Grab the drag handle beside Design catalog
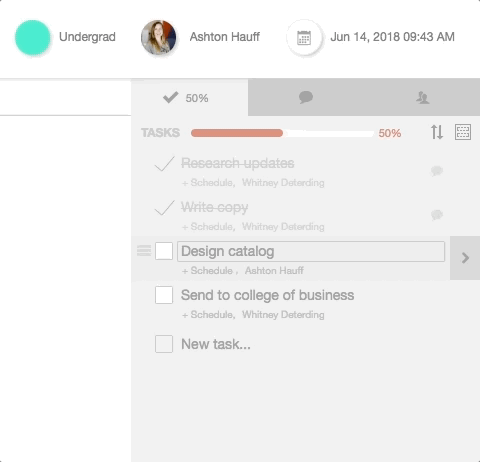This screenshot has height=462, width=480. point(144,251)
